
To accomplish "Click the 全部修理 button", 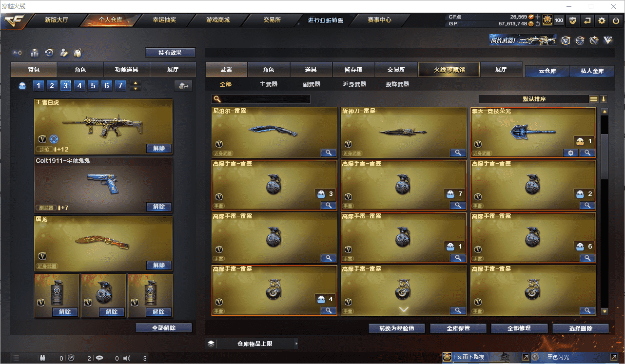I will coord(519,328).
